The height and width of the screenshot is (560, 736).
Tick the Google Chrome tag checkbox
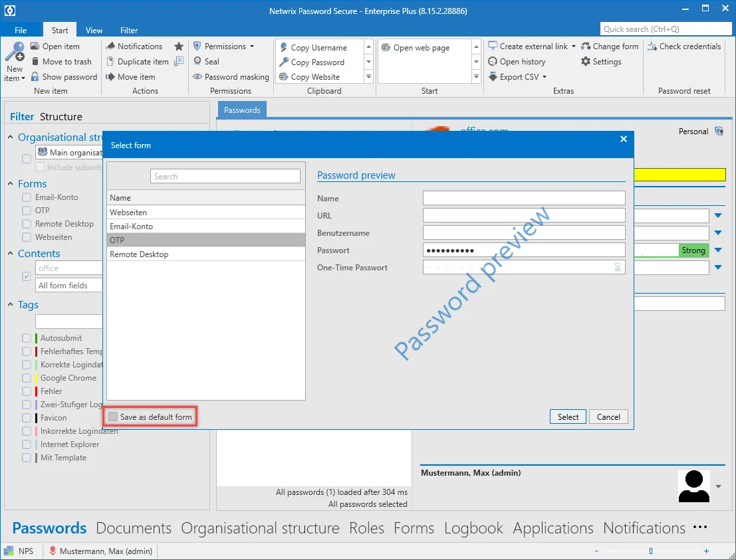pos(27,377)
